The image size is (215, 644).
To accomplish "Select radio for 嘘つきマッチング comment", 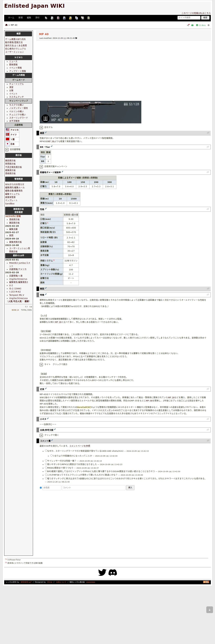I will point(46,478).
